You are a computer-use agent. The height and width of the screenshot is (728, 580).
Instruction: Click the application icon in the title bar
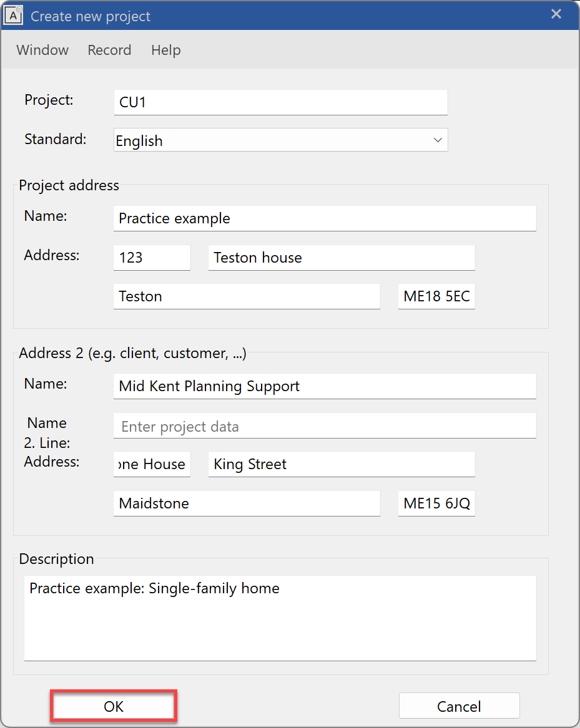pyautogui.click(x=13, y=14)
